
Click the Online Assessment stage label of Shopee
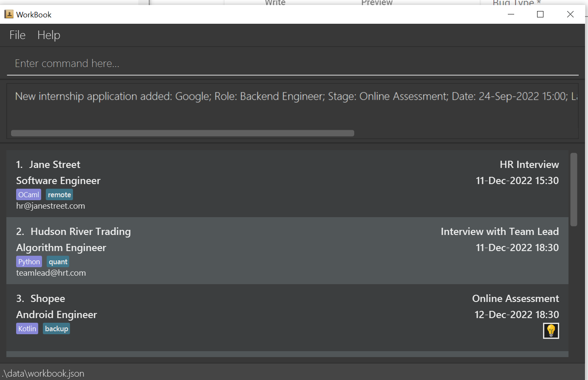[515, 299]
